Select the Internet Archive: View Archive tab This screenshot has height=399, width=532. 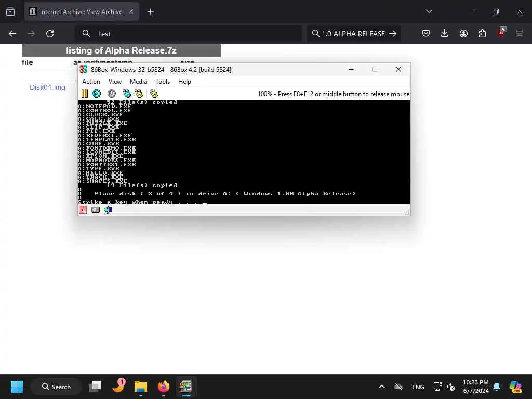tap(82, 12)
